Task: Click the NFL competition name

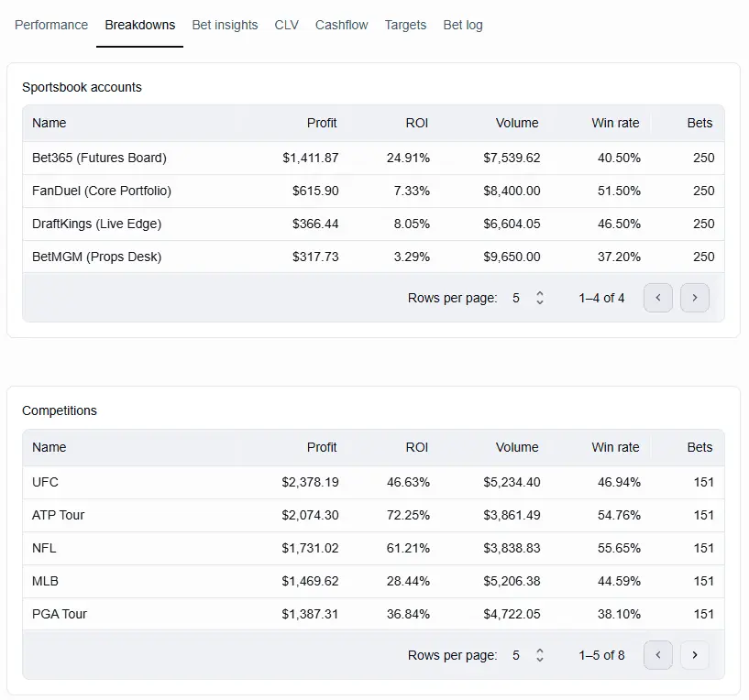Action: click(44, 548)
